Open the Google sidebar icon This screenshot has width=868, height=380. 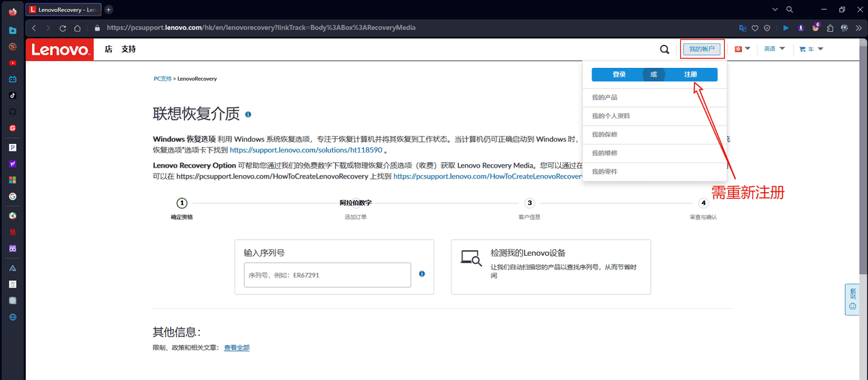pyautogui.click(x=12, y=197)
